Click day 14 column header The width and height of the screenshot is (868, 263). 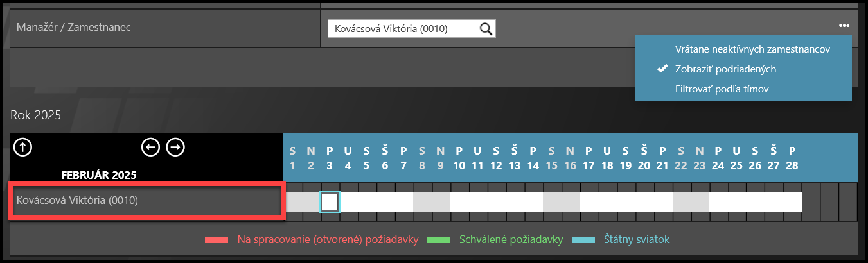(x=533, y=158)
